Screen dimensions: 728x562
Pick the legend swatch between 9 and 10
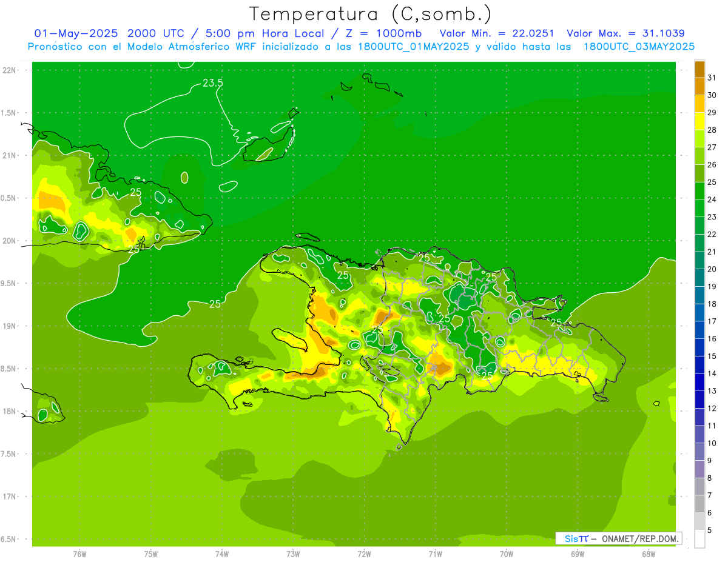(x=699, y=452)
